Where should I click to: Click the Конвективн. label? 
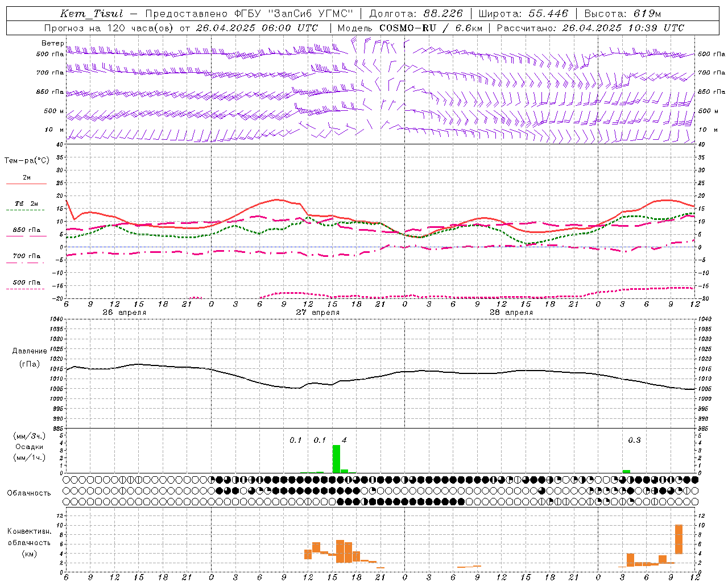click(29, 531)
